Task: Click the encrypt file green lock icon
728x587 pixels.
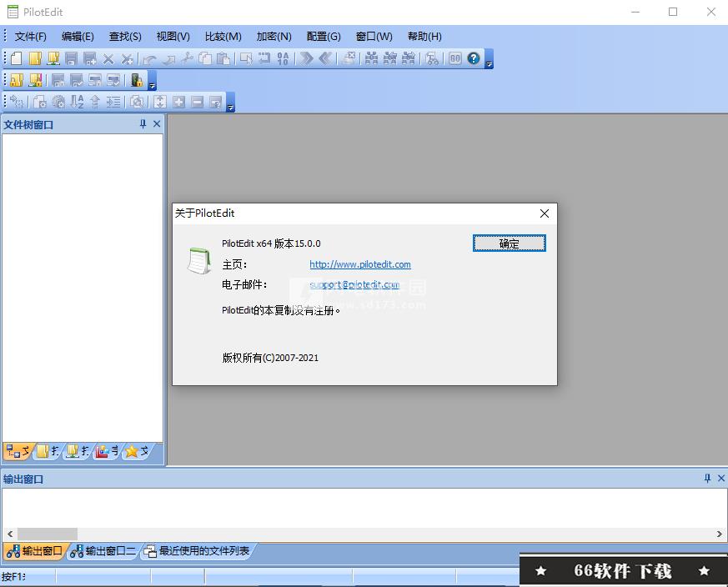Action: [137, 80]
